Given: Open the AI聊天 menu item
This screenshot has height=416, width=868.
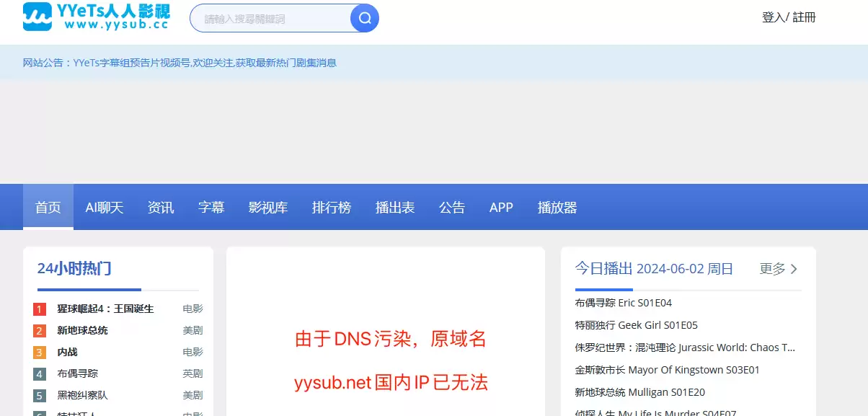Looking at the screenshot, I should 105,208.
